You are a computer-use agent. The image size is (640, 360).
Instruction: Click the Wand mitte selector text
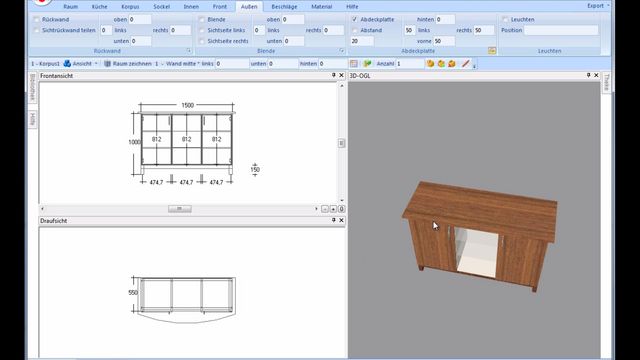pos(182,64)
